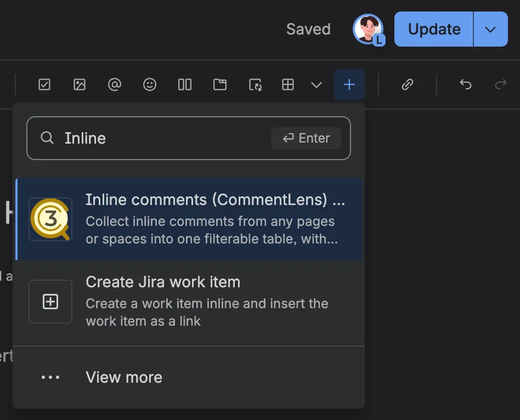Image resolution: width=520 pixels, height=420 pixels.
Task: Click the folder-tab icon in toolbar
Action: [x=220, y=84]
